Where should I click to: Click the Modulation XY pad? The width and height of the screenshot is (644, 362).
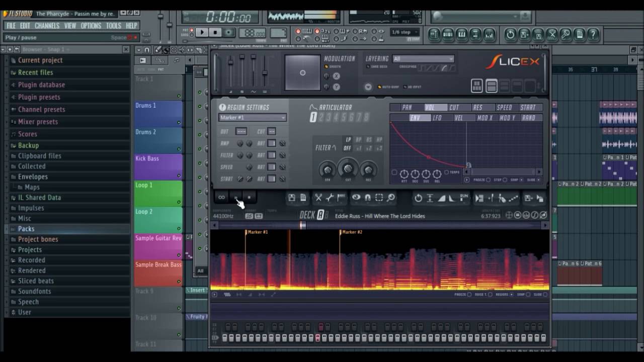(x=302, y=73)
